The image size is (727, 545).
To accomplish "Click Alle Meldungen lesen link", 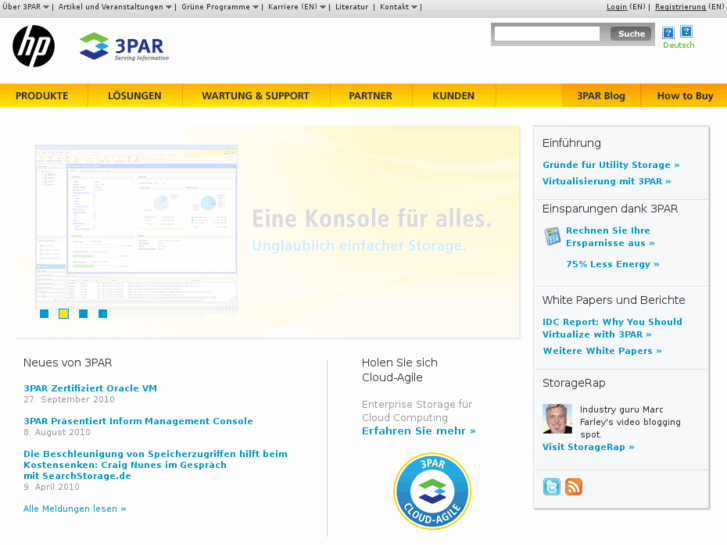I will [x=75, y=509].
